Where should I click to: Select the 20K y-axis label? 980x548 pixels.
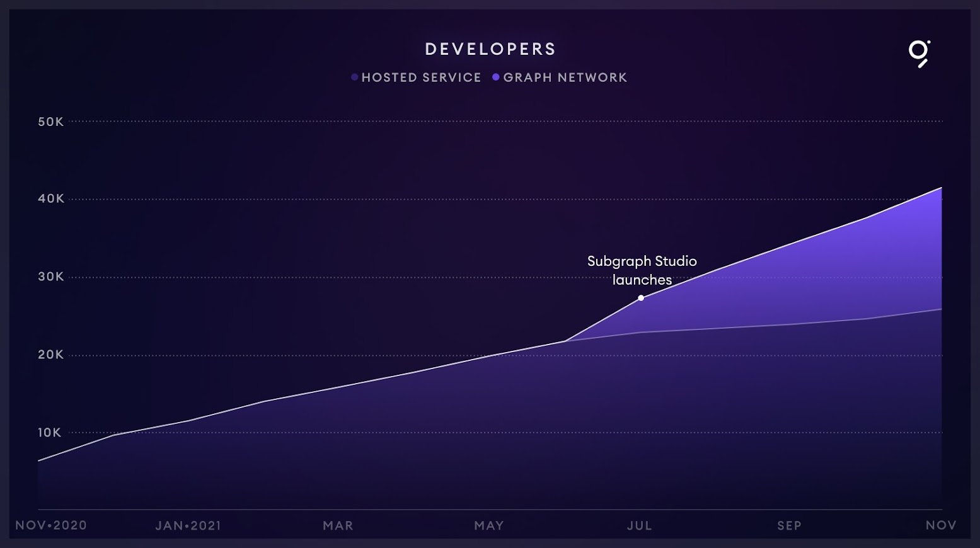click(x=51, y=355)
